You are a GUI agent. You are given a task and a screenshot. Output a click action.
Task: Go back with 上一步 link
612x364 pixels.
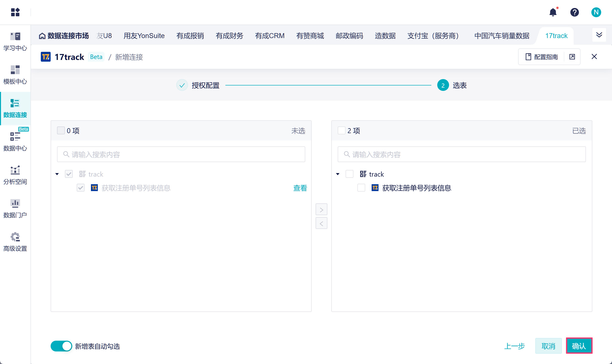point(515,346)
